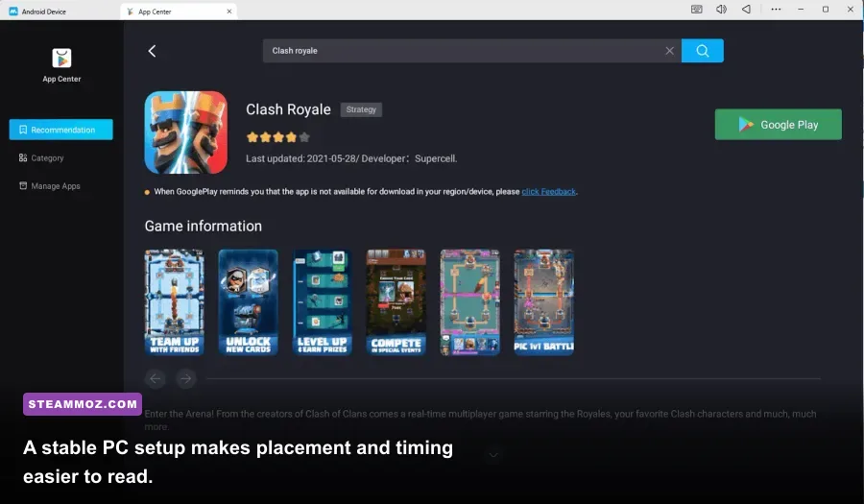
Task: Click the back arrow icon
Action: [x=152, y=51]
